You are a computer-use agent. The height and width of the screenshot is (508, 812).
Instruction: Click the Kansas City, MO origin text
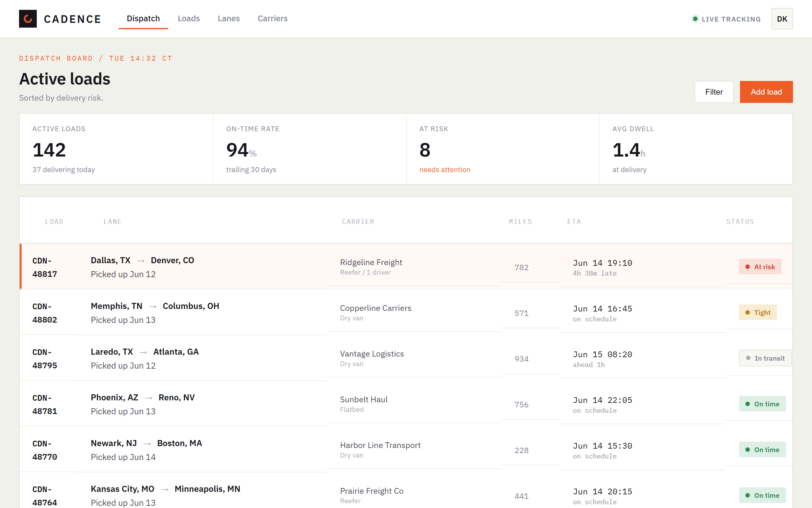[122, 489]
